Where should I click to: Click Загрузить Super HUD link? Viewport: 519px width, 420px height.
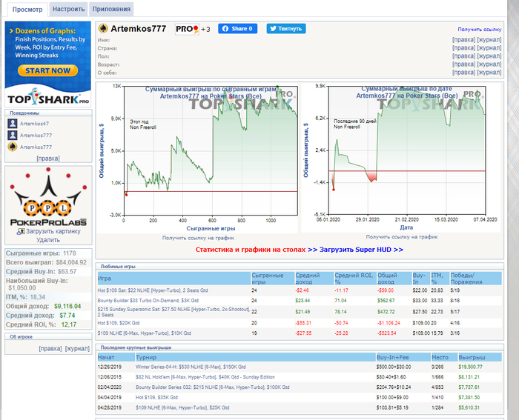coord(361,250)
